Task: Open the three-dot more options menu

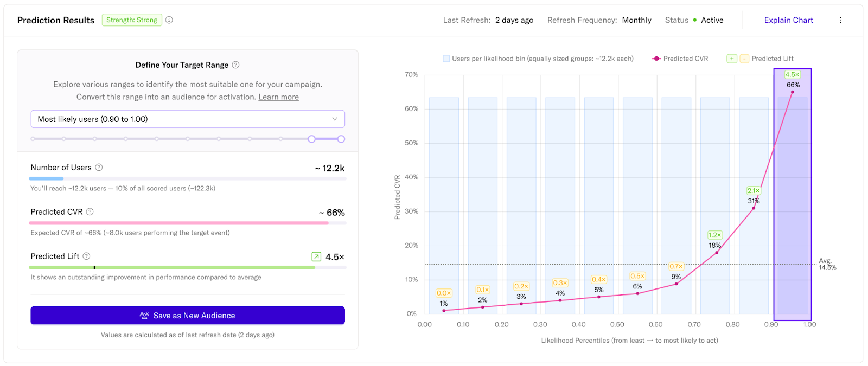Action: tap(840, 20)
